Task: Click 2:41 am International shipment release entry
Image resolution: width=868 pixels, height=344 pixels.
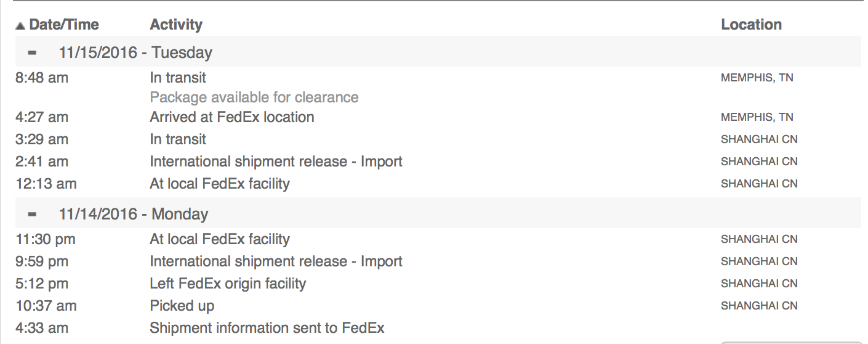Action: [276, 162]
